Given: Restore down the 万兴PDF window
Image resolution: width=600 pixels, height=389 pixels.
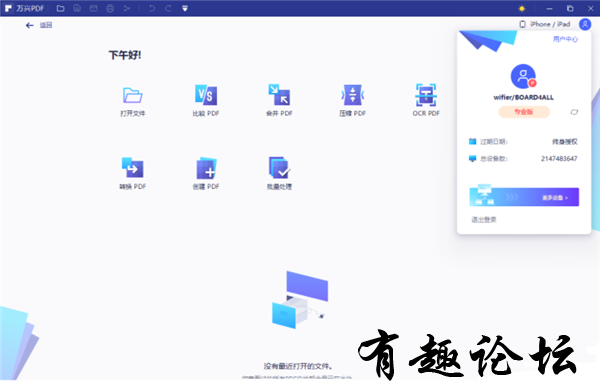Looking at the screenshot, I should 570,8.
